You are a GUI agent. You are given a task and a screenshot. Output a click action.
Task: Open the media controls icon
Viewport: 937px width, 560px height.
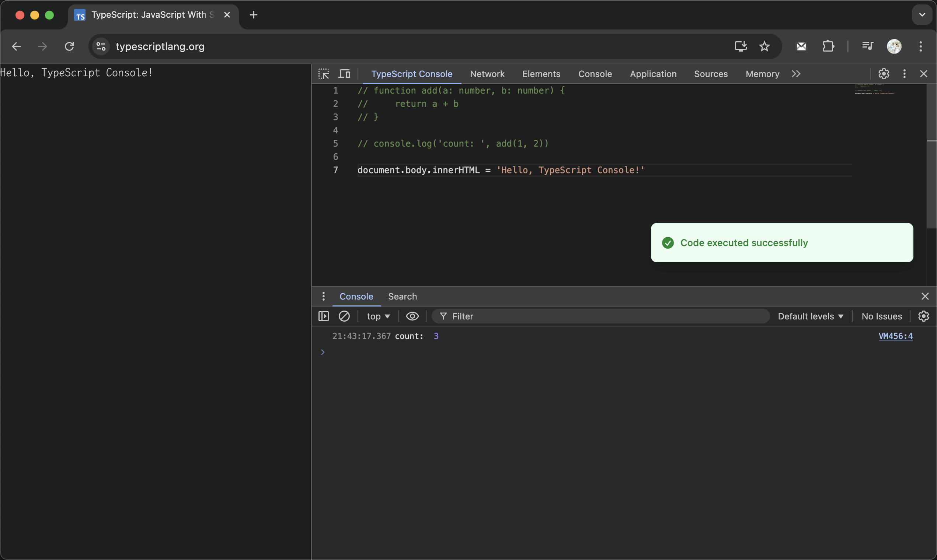tap(868, 46)
